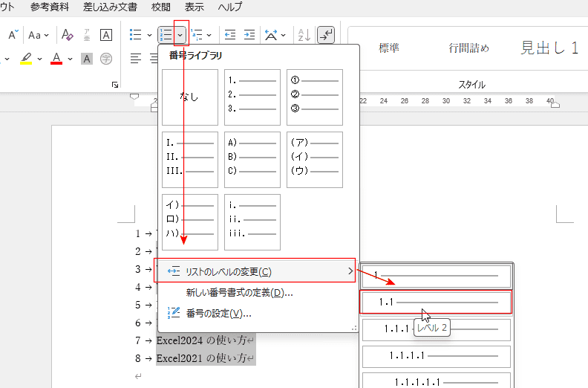This screenshot has width=588, height=388.
Task: Toggle the show paragraph marks button
Action: pos(325,35)
